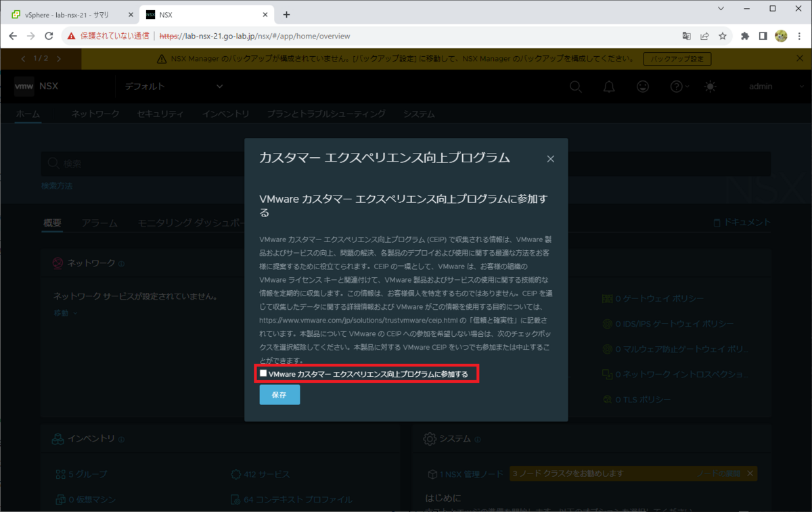Click the share page icon in address bar
The height and width of the screenshot is (512, 812).
point(704,36)
